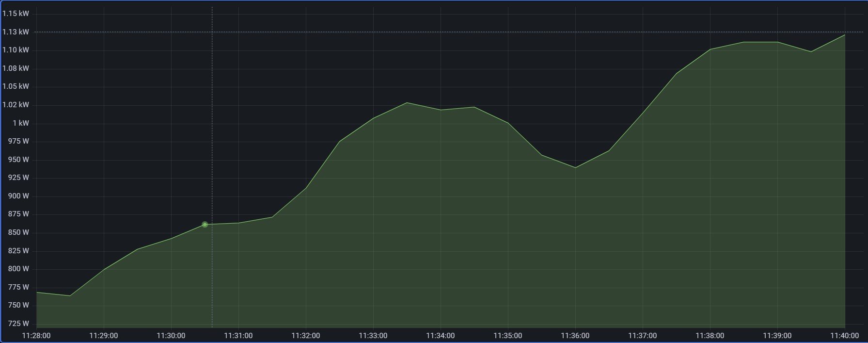Viewport: 868px width, 343px height.
Task: Click the line vertex at 11:38:00
Action: [710, 49]
